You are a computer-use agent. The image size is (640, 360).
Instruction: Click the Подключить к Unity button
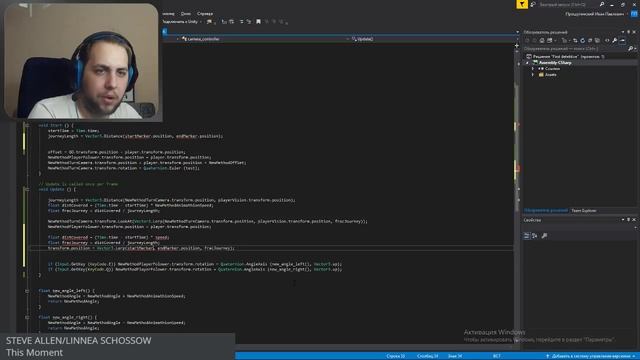coord(180,22)
